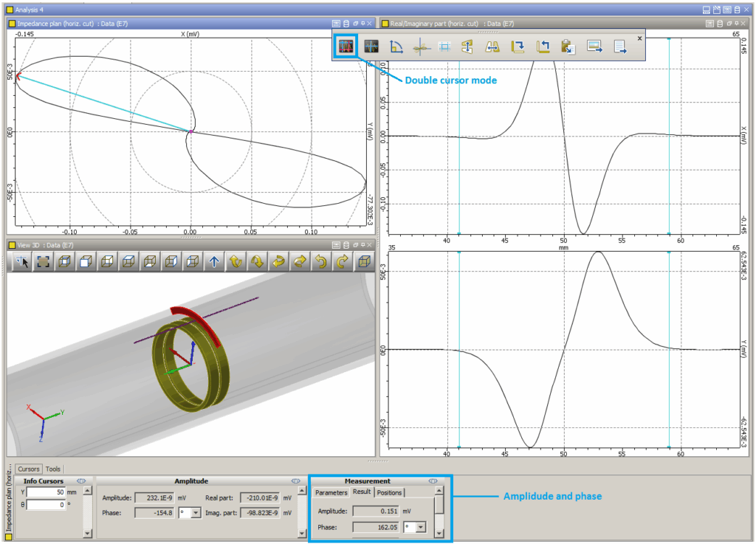The width and height of the screenshot is (756, 544).
Task: Click the horizontal mirror icon in cursor toolbar
Action: pos(492,46)
